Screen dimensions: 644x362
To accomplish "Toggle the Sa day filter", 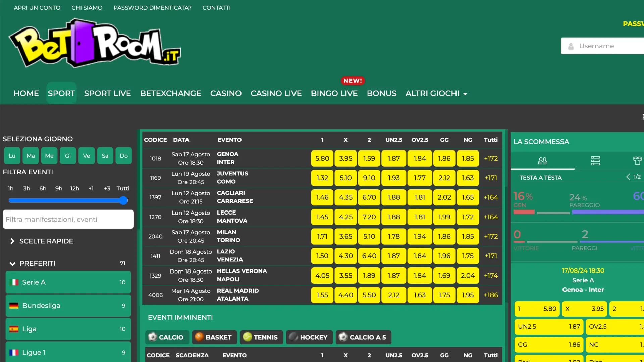I will click(x=105, y=156).
